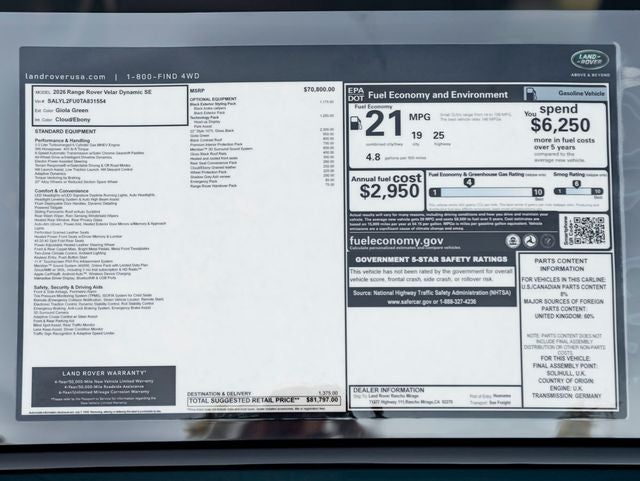The image size is (640, 481).
Task: Click the last dark agency seal near the QR code
Action: tap(547, 241)
